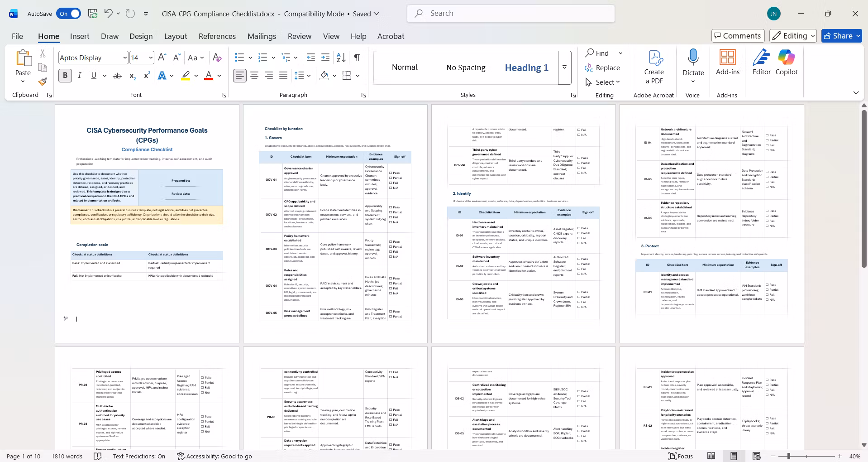Viewport: 868px width, 462px height.
Task: Click the Search box in title bar
Action: coord(511,14)
